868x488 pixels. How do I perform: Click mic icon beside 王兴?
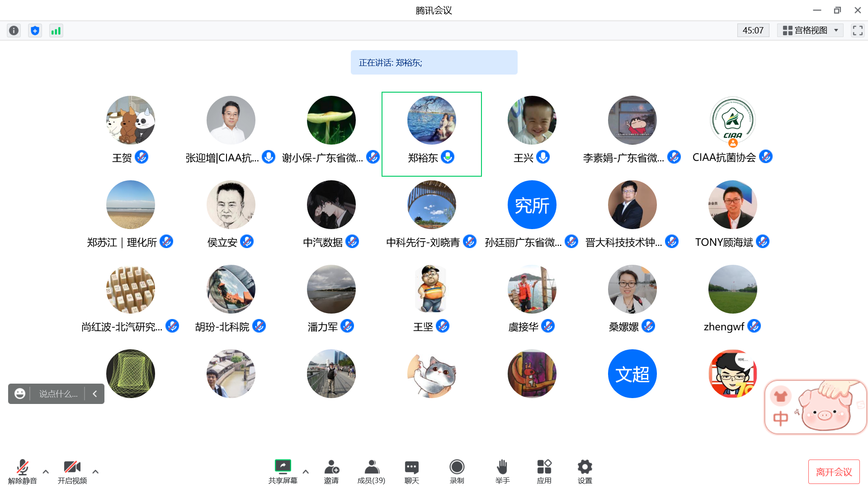543,157
